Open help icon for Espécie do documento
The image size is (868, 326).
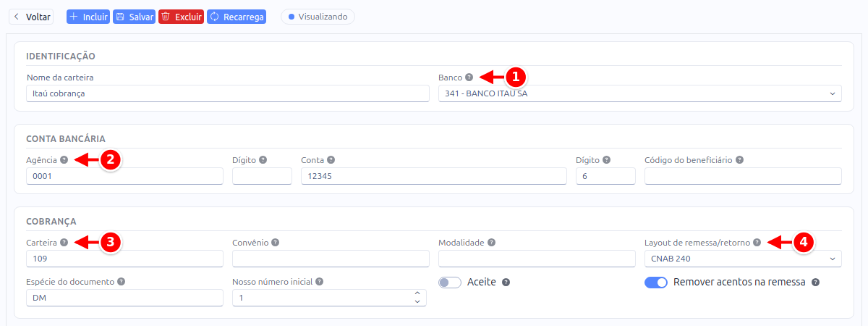121,282
